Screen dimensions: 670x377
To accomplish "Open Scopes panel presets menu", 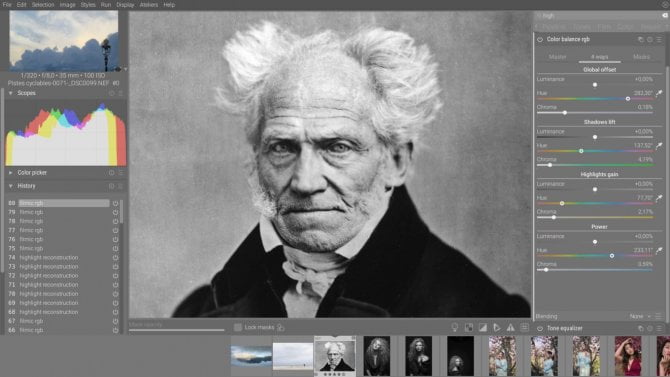I will [x=120, y=93].
